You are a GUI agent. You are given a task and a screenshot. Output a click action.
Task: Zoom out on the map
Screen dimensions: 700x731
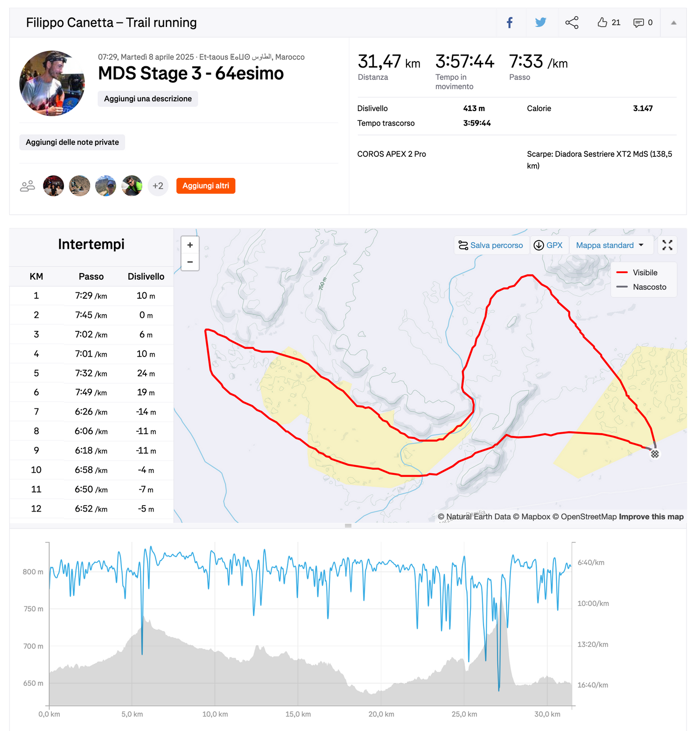[x=190, y=262]
